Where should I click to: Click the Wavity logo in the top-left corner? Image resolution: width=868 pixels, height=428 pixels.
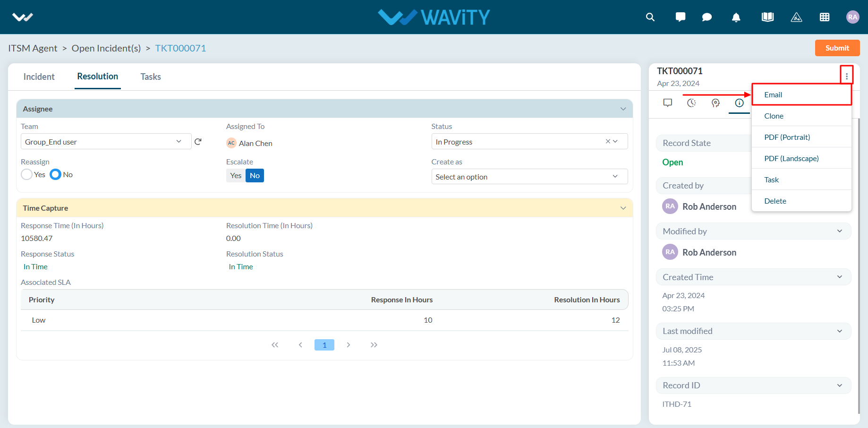[22, 17]
